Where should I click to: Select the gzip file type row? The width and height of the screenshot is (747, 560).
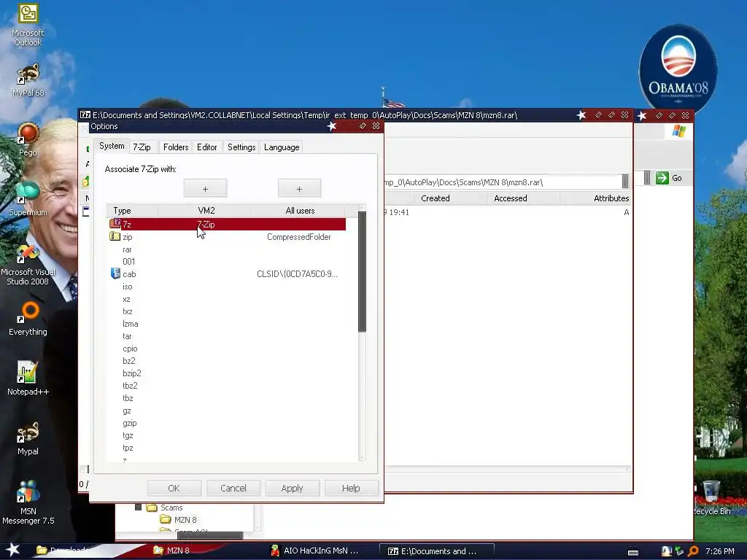coord(227,423)
